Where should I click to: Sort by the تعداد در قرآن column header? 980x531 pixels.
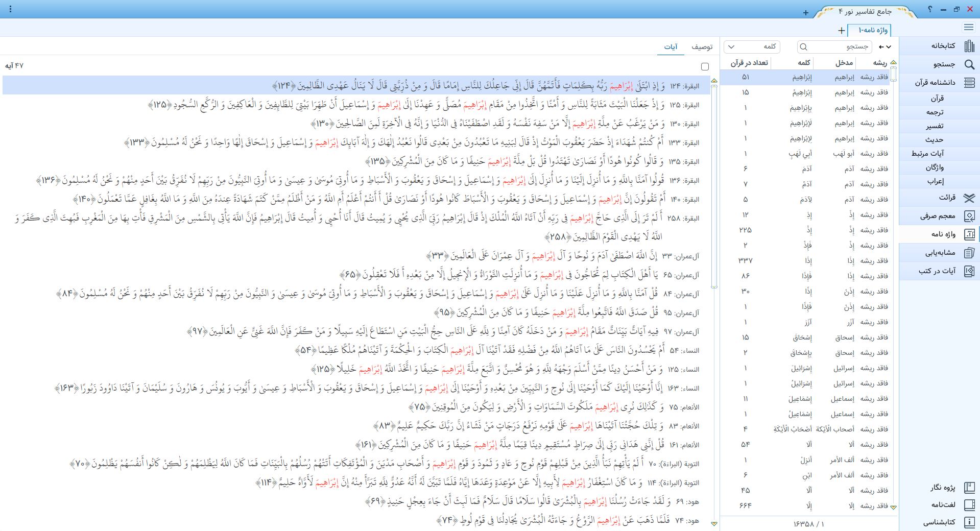tap(749, 63)
